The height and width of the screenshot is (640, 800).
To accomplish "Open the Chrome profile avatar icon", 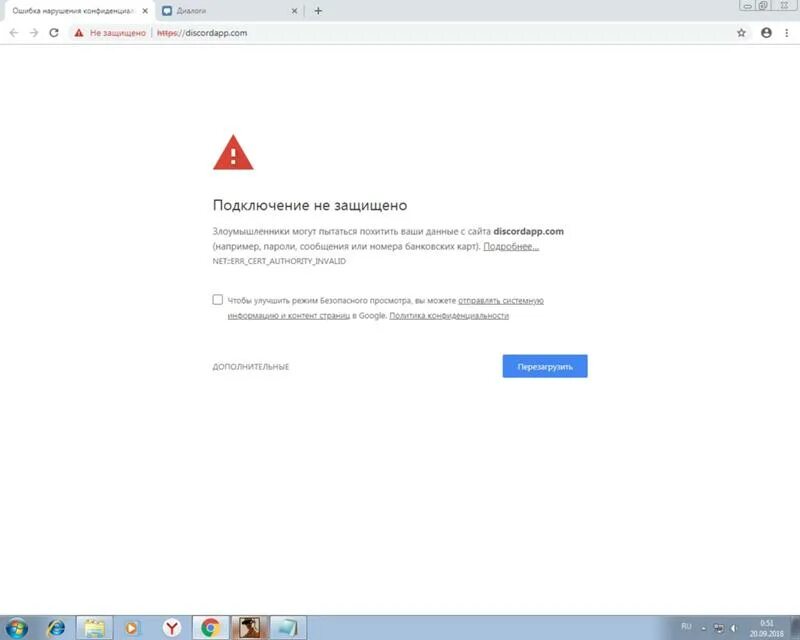I will 766,33.
